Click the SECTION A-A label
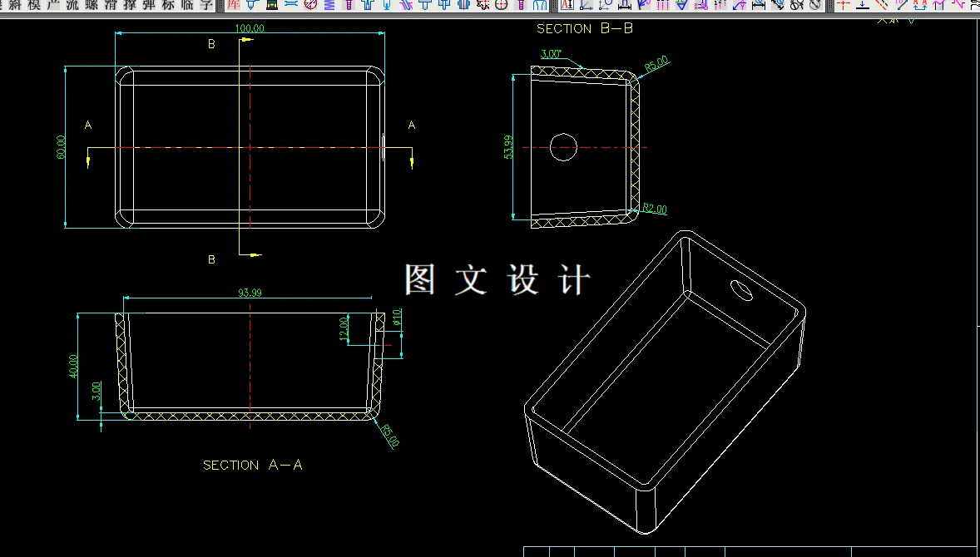The image size is (980, 557). pos(253,465)
